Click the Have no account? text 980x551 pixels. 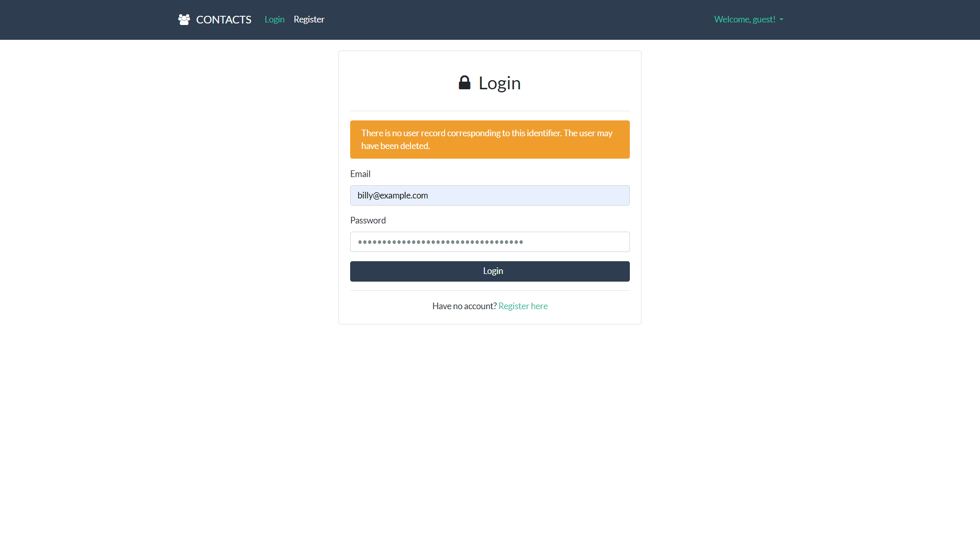464,306
